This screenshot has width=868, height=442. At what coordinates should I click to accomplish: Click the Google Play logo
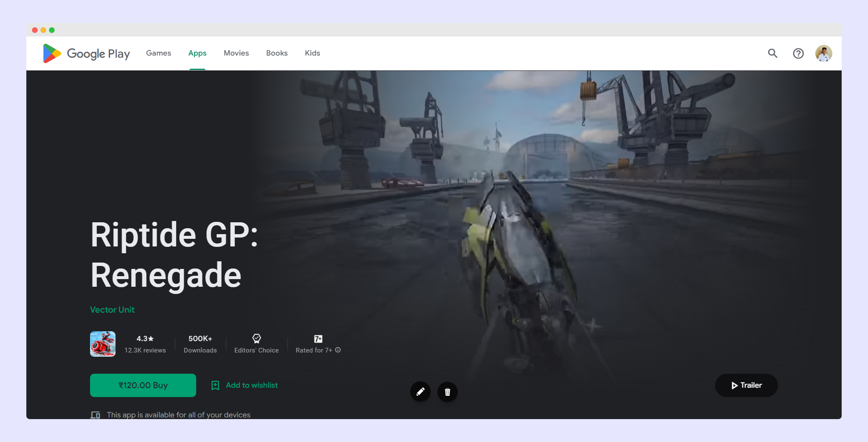86,53
